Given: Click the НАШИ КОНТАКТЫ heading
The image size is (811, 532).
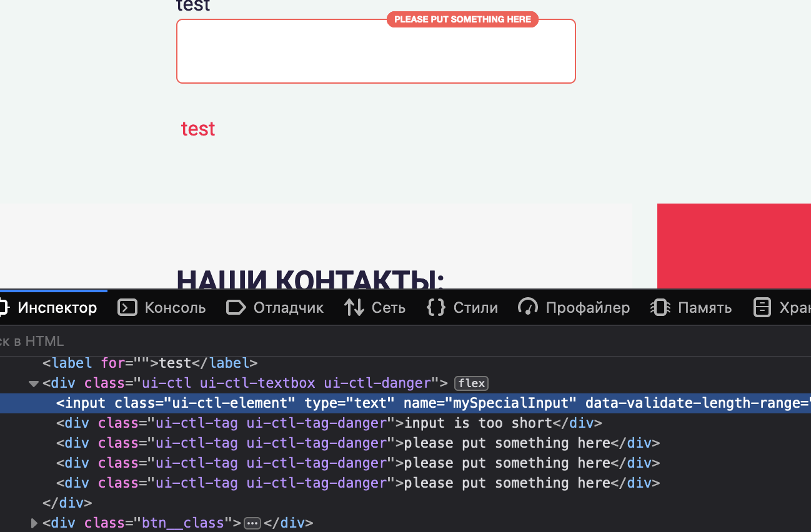Looking at the screenshot, I should tap(310, 280).
